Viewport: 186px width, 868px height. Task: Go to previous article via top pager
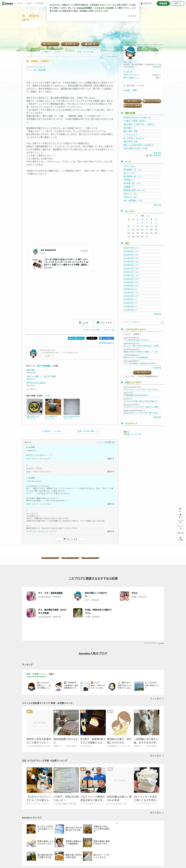point(52,52)
